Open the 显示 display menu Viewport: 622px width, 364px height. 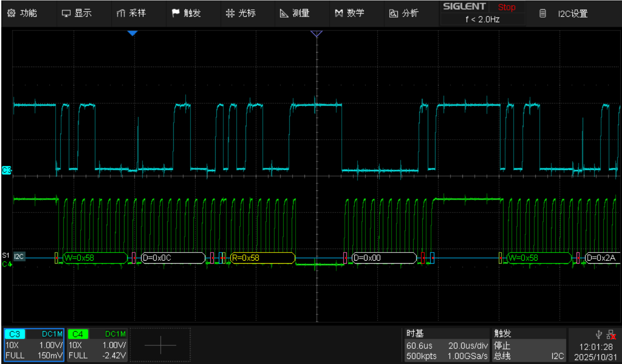77,13
